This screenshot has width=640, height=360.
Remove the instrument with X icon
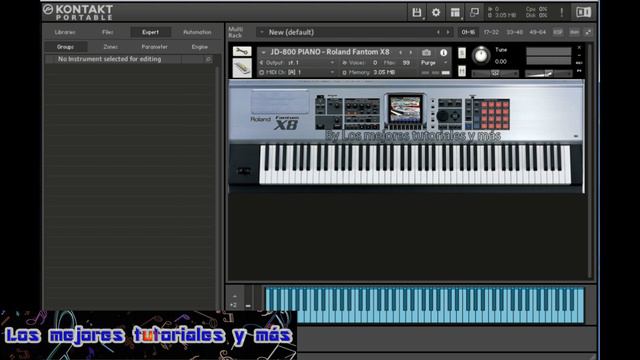(x=579, y=48)
